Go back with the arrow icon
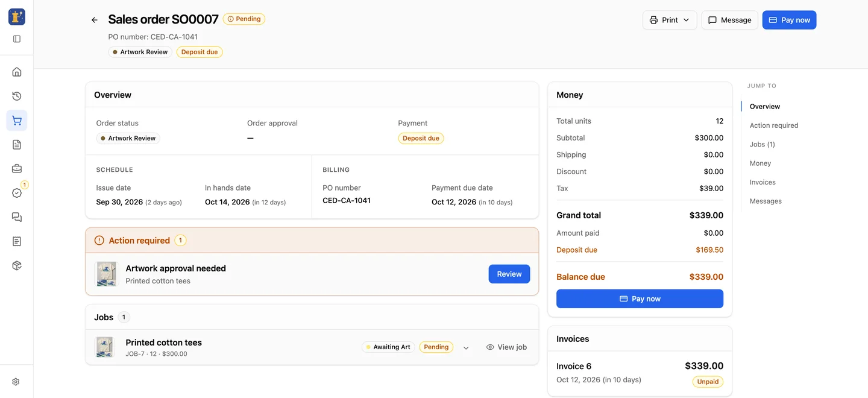Image resolution: width=868 pixels, height=398 pixels. (95, 20)
